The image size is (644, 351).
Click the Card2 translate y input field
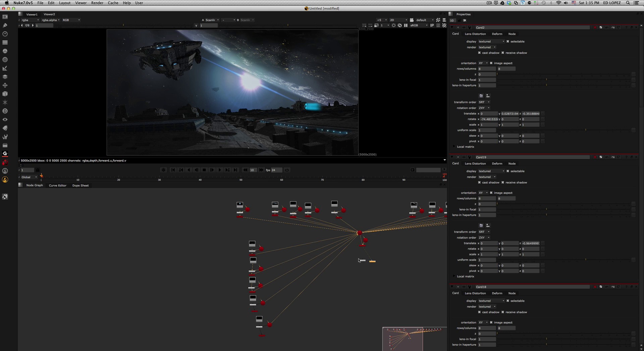pos(510,113)
